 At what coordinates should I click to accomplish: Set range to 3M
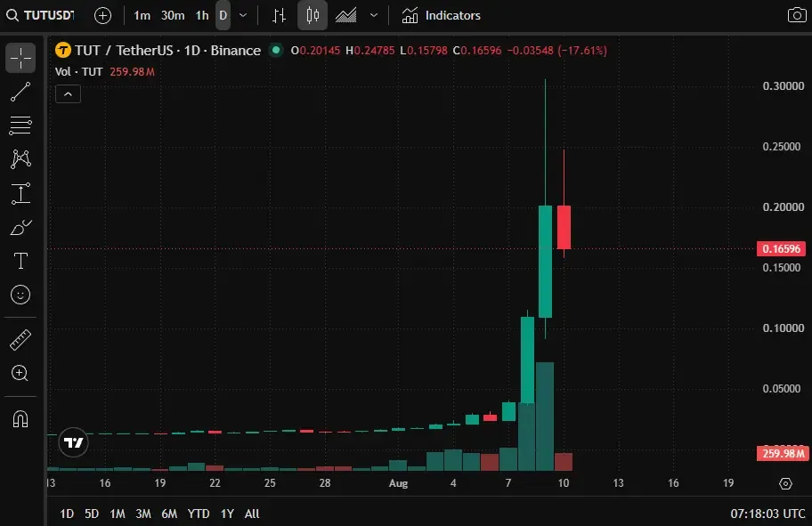[x=143, y=514]
